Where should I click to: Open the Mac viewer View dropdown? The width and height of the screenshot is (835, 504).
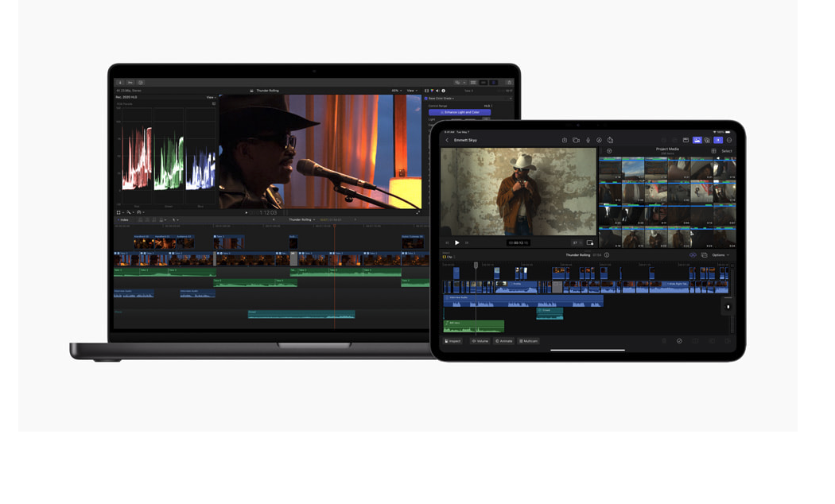(412, 91)
